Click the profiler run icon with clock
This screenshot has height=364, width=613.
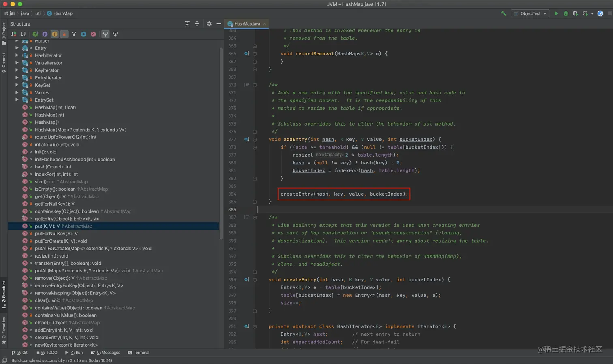tap(585, 13)
